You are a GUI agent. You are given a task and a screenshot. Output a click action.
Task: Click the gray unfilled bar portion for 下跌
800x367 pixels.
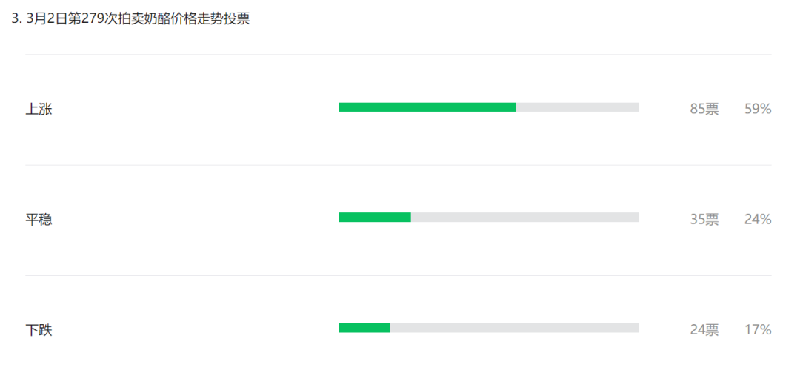515,328
